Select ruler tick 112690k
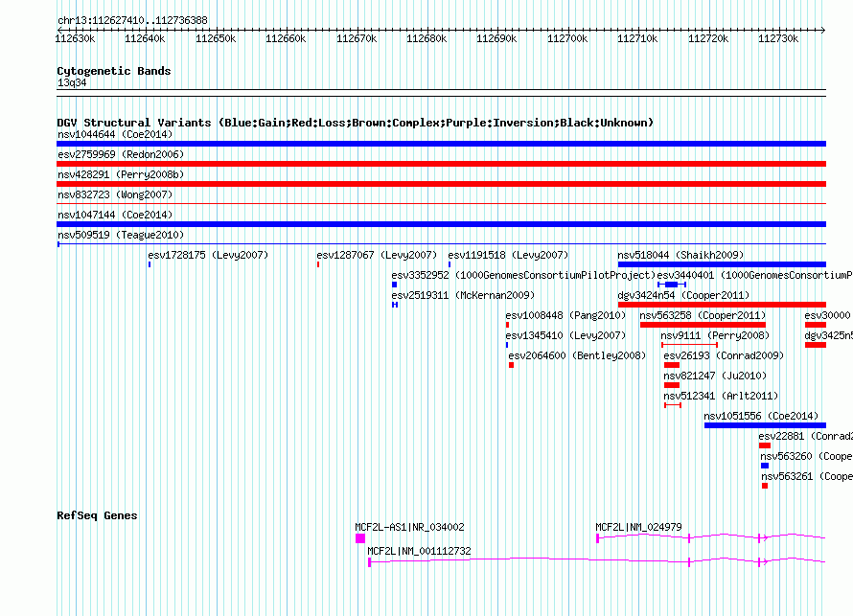This screenshot has height=616, width=853. [496, 38]
